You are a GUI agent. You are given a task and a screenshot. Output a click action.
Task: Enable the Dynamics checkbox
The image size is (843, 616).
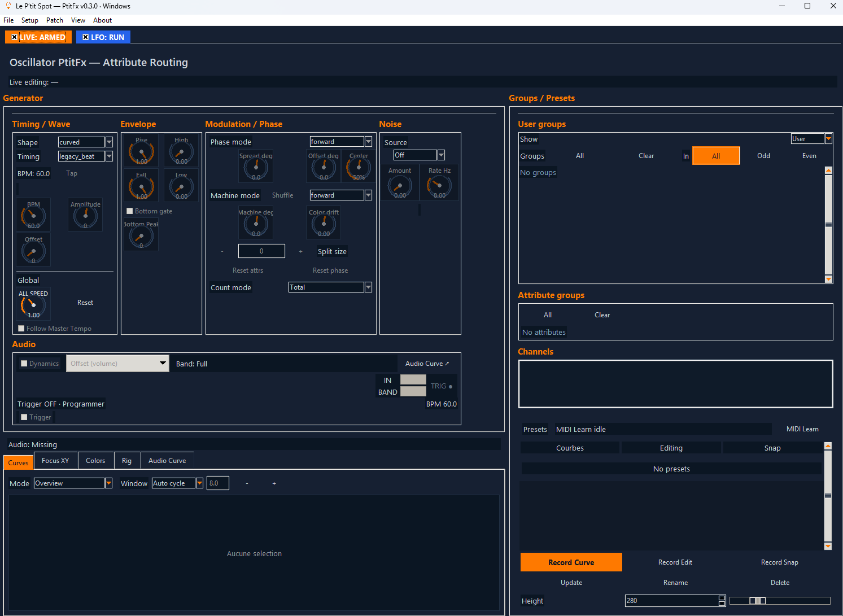[24, 364]
